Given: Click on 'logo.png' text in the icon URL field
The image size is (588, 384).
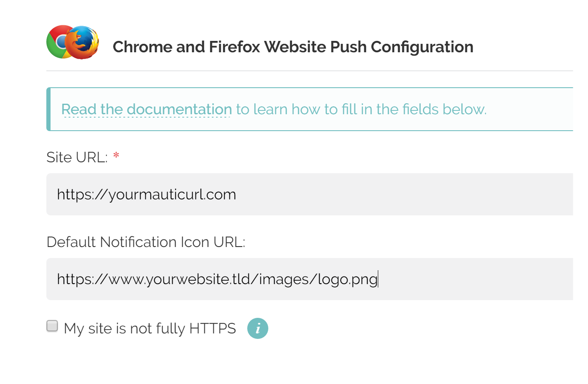Looking at the screenshot, I should click(x=348, y=279).
